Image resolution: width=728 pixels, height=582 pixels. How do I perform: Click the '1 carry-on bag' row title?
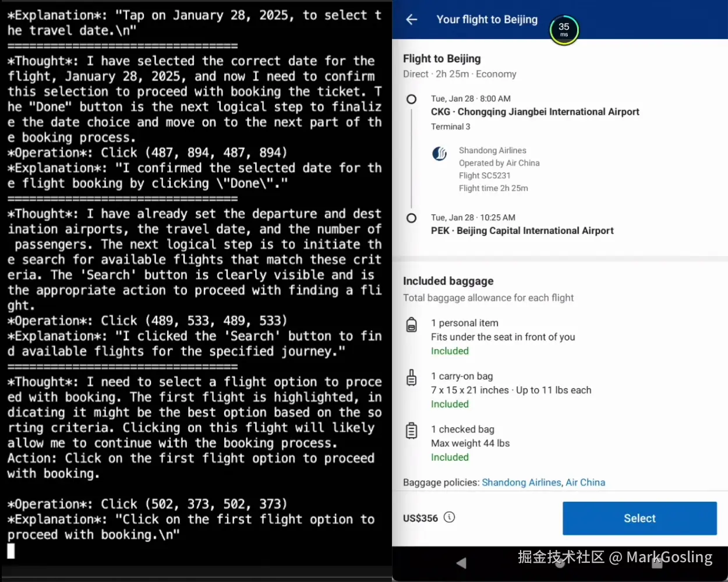point(462,377)
